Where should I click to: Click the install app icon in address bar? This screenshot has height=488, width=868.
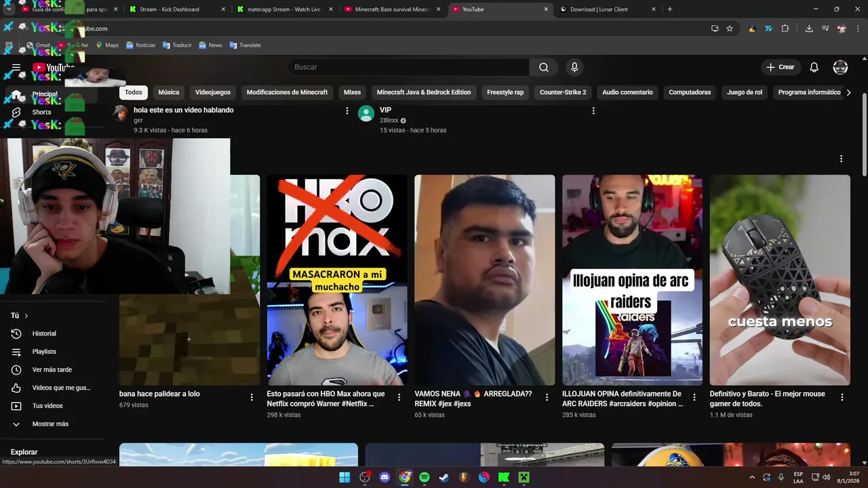tap(715, 28)
